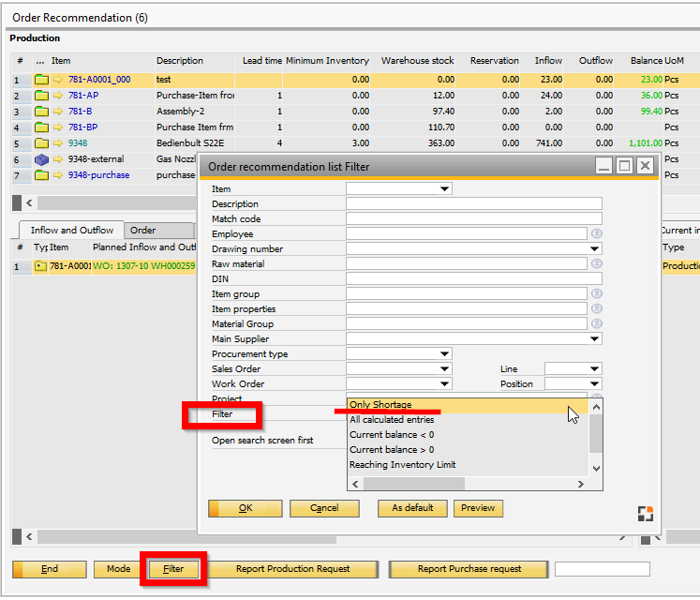Viewport: 700px width, 600px height.
Task: Click the Item properties lookup icon
Action: pos(595,309)
